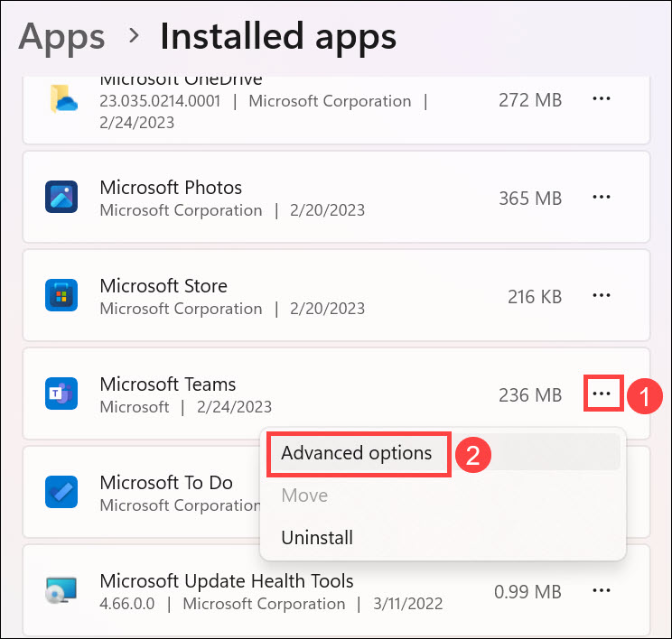Click the Microsoft Teams three-dot menu button

[602, 394]
